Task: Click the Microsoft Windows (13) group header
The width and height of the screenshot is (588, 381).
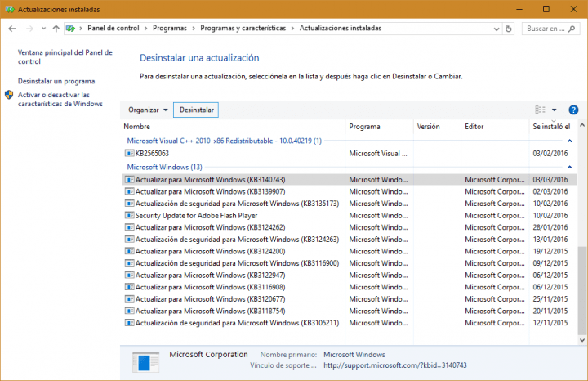Action: 164,167
